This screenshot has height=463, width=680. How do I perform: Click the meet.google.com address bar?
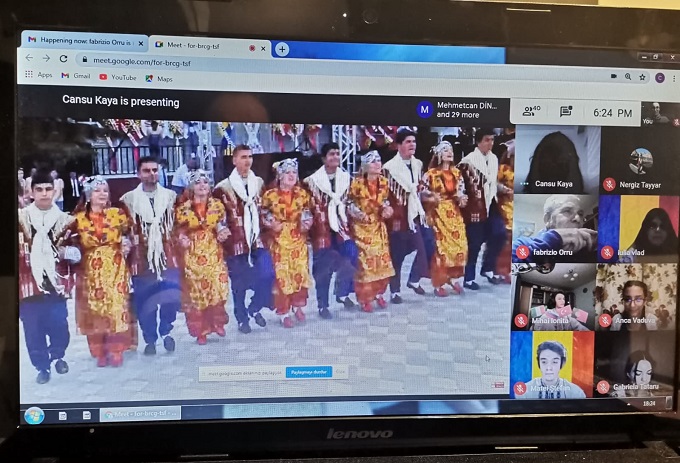pyautogui.click(x=300, y=60)
